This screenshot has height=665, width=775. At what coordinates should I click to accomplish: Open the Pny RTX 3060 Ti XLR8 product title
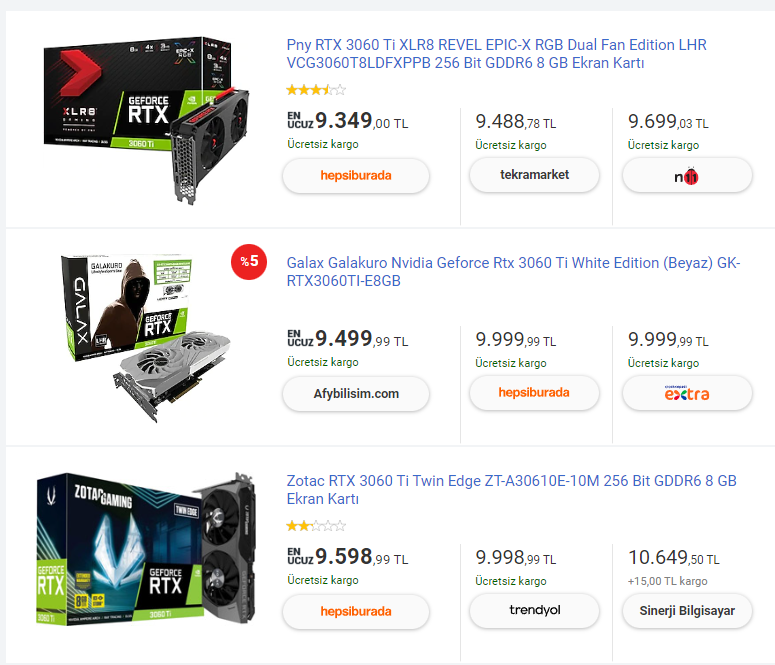(496, 54)
